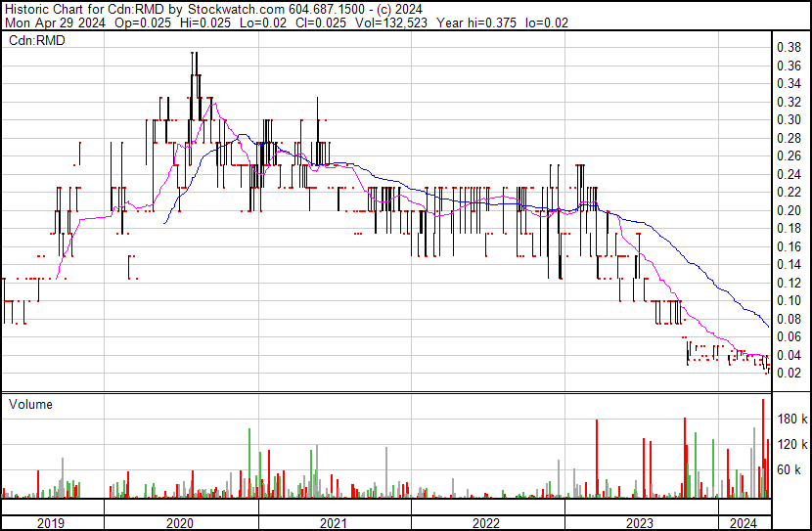
Task: Click the 0.28 price axis value
Action: click(x=789, y=138)
